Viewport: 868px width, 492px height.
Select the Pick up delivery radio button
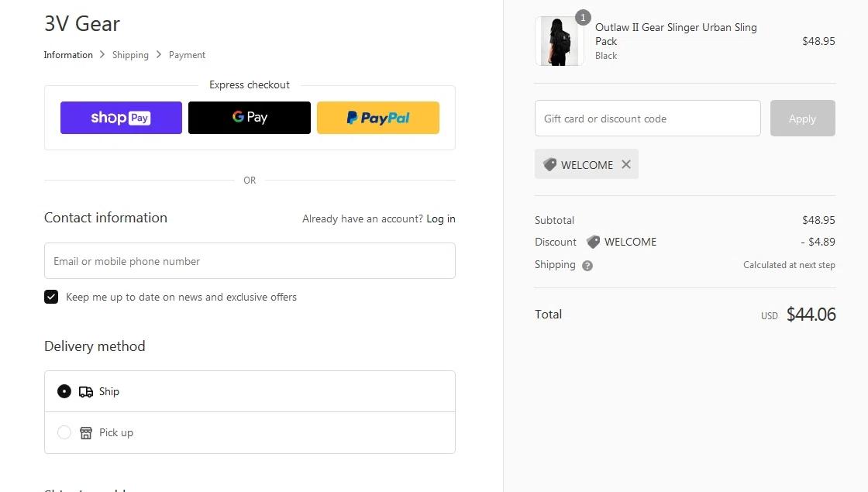64,432
